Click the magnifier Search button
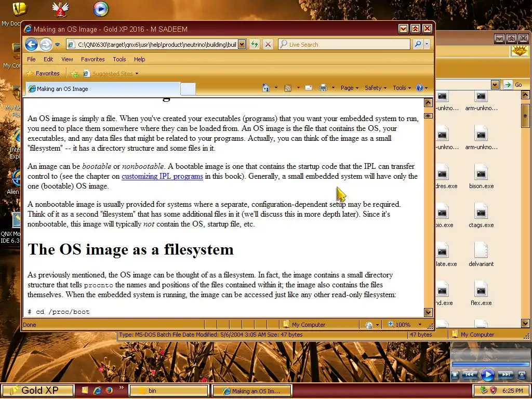This screenshot has height=399, width=532. (418, 44)
